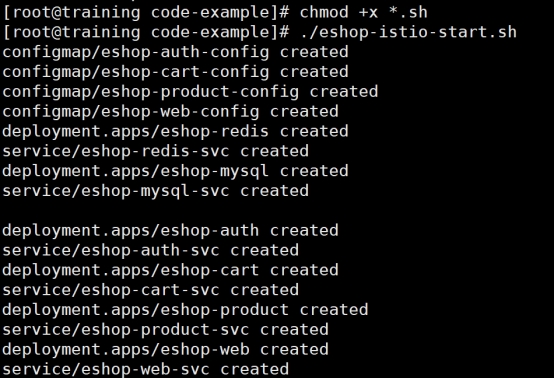Click the configmap/eshop-cart-config created line
The image size is (554, 378).
[x=176, y=72]
